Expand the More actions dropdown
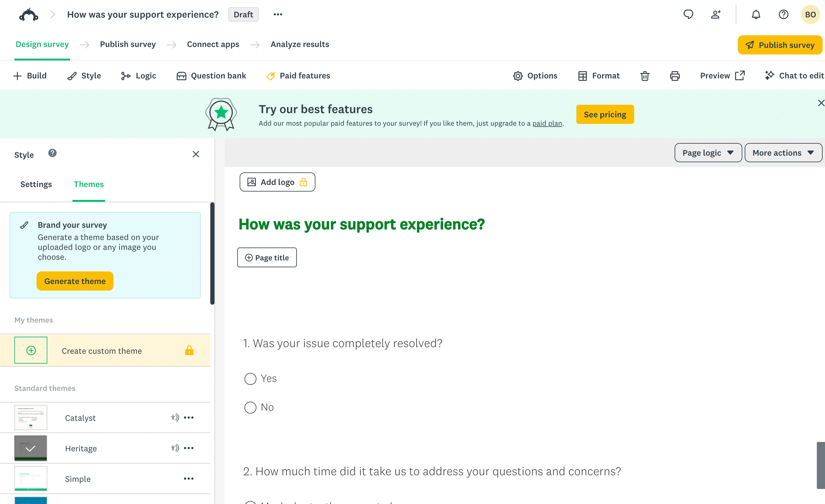The height and width of the screenshot is (504, 825). 783,153
